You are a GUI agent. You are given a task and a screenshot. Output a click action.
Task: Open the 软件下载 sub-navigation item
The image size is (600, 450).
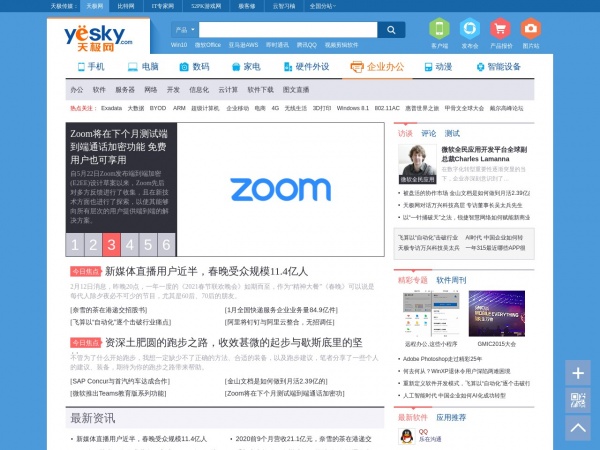[260, 90]
